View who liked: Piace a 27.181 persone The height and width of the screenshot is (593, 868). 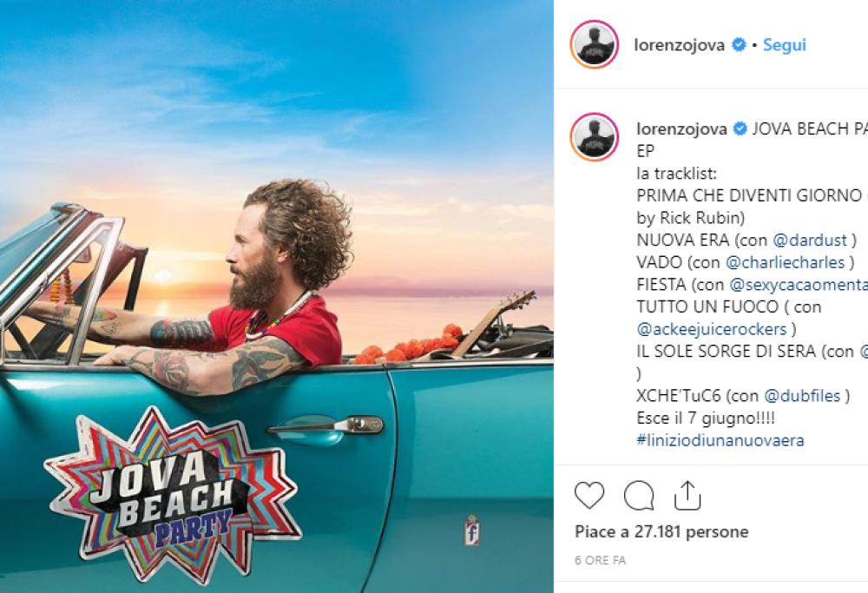[661, 532]
